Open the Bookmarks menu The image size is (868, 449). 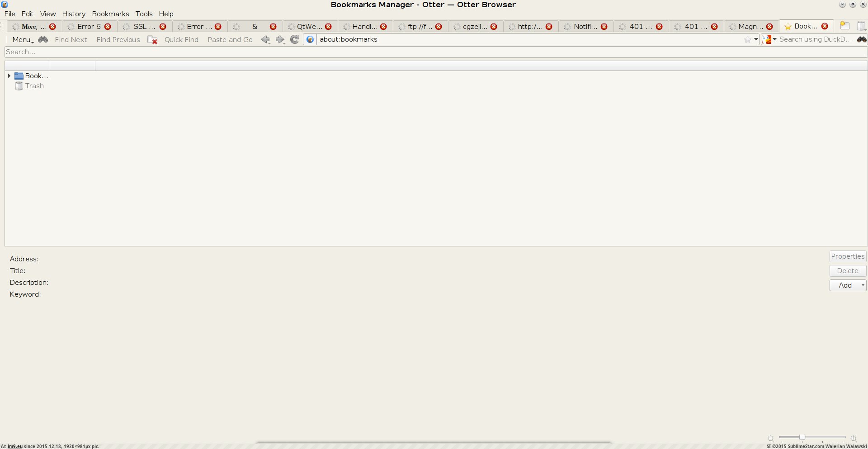pos(111,14)
